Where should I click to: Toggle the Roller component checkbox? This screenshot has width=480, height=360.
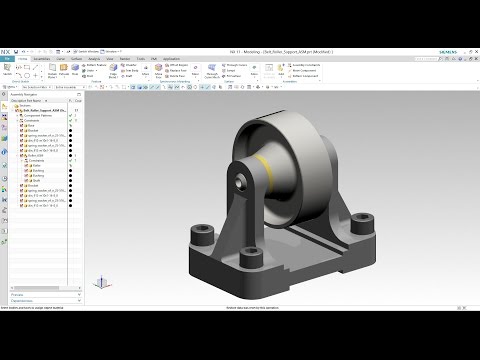point(26,165)
